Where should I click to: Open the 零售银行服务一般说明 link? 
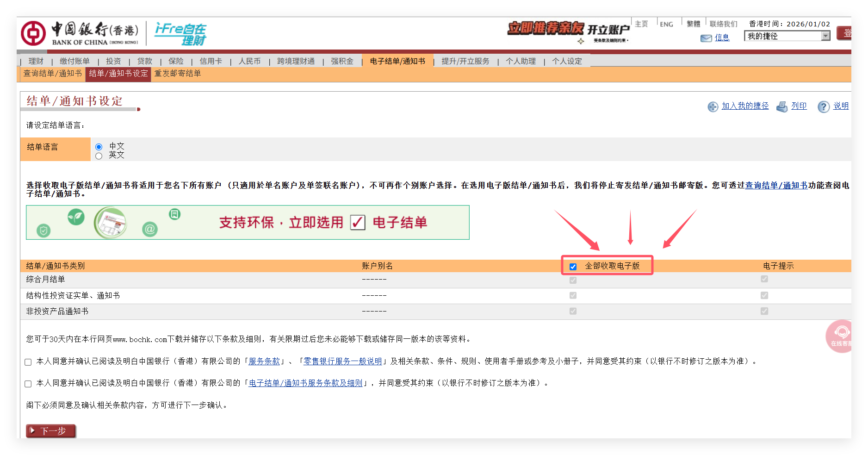pos(342,362)
